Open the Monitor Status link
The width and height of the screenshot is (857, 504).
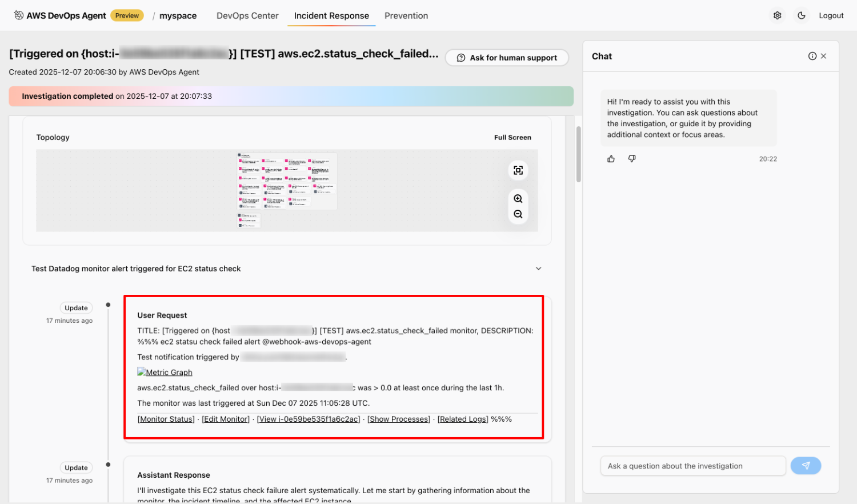166,419
